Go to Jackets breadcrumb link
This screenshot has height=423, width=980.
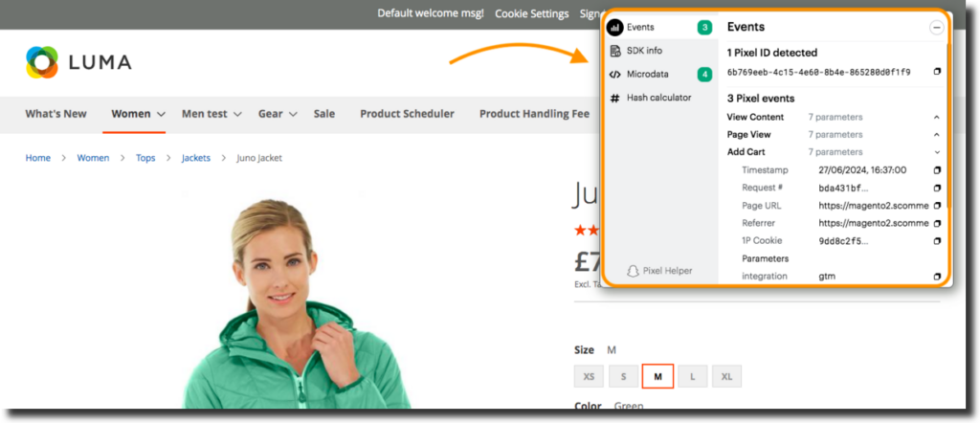click(196, 158)
